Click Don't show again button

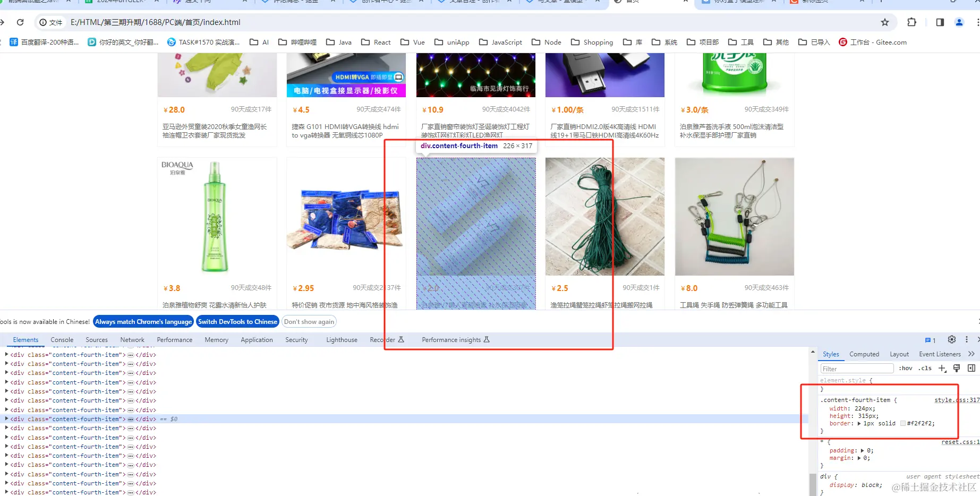point(309,322)
